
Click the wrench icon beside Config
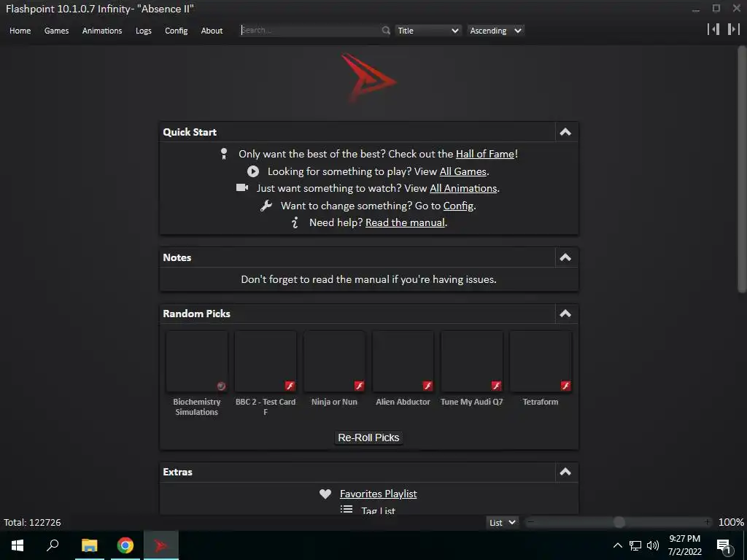[266, 205]
